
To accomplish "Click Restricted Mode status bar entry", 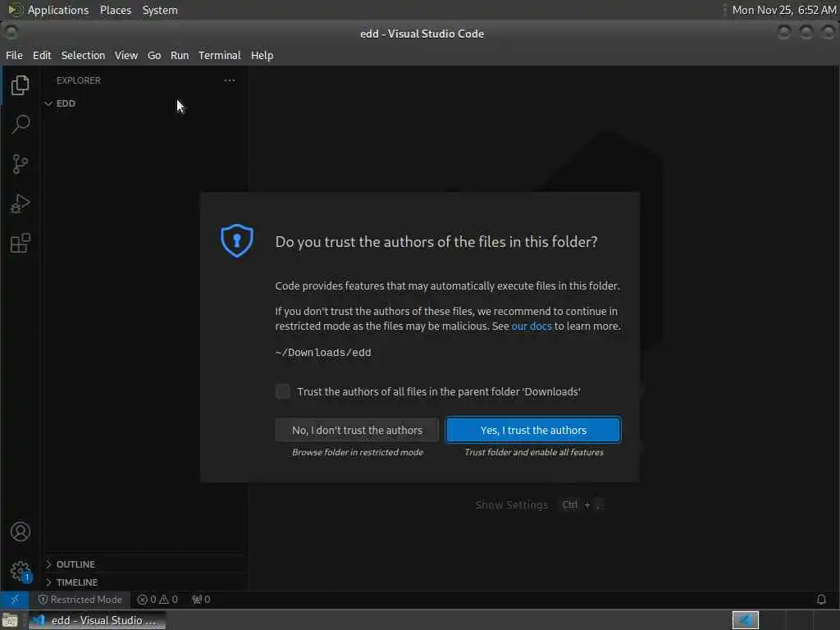I will click(80, 600).
